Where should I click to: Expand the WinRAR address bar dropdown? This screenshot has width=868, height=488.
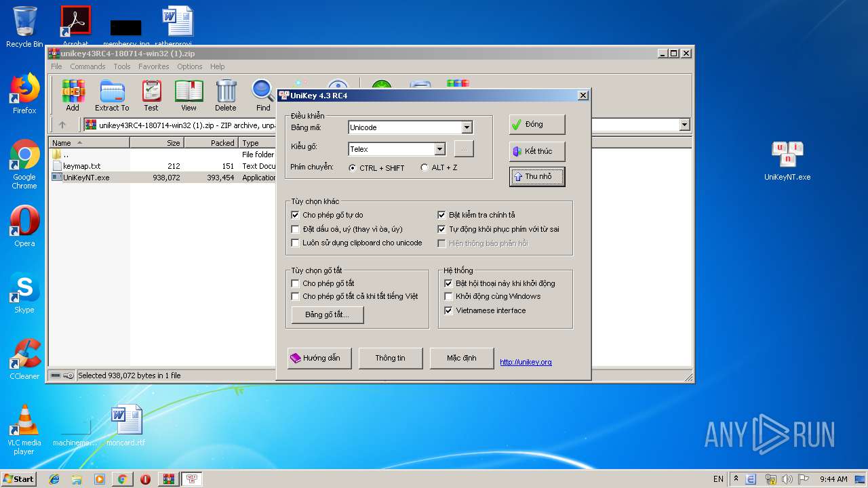coord(684,125)
